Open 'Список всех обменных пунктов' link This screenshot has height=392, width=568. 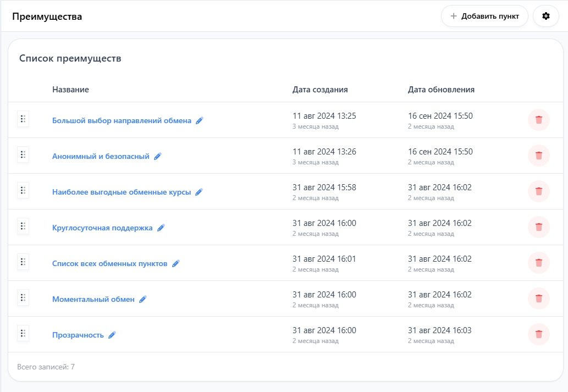(x=109, y=263)
